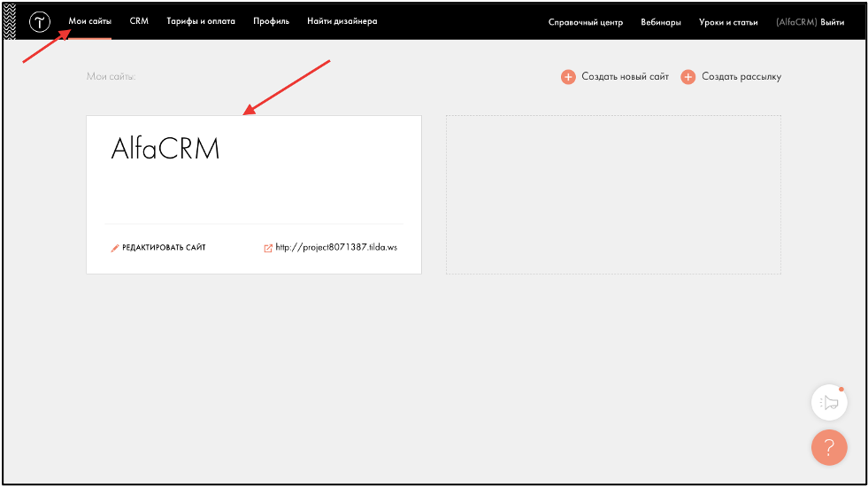Click Создать рассылку text
The width and height of the screenshot is (868, 487).
coord(741,76)
